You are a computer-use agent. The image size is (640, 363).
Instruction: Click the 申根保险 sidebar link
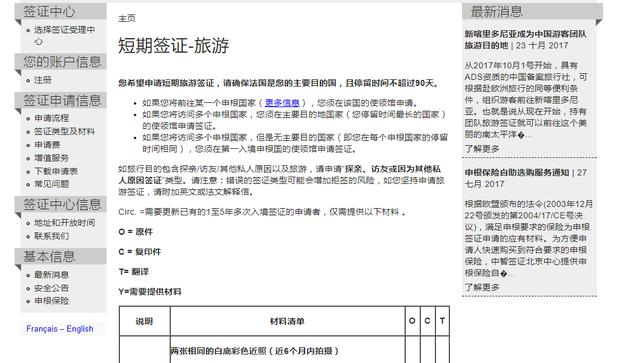pos(51,301)
